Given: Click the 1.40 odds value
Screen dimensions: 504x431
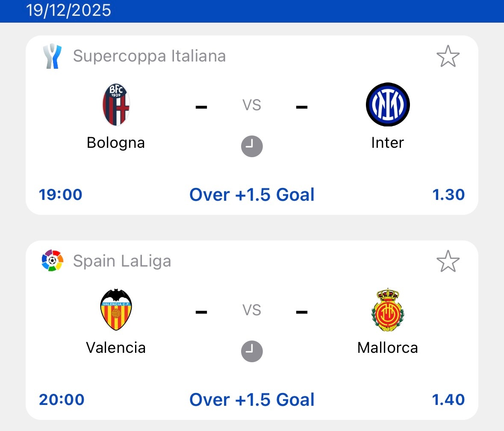Looking at the screenshot, I should pos(448,400).
